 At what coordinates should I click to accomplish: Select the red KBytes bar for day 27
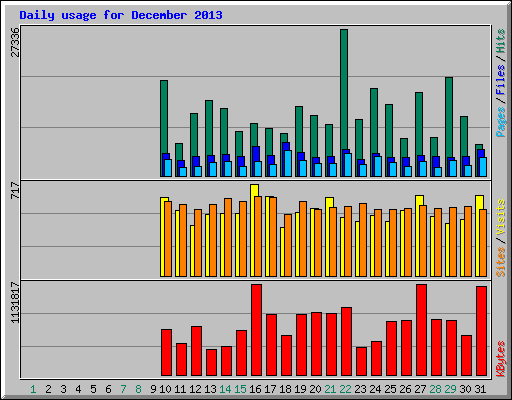[421, 330]
